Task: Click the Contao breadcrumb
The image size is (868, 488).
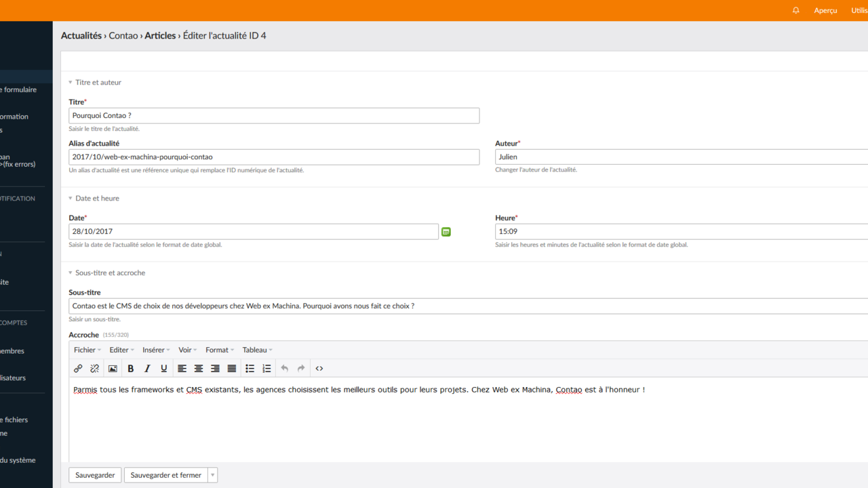Action: [123, 35]
